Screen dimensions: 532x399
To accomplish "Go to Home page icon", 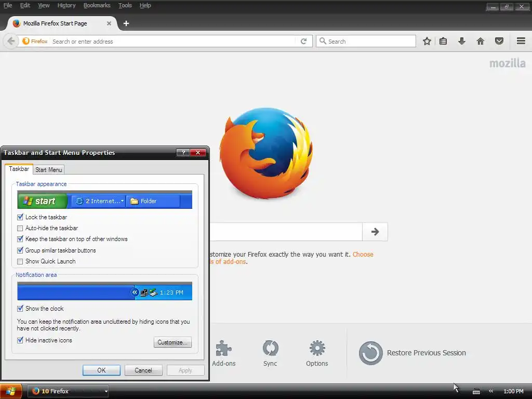I will tap(481, 42).
